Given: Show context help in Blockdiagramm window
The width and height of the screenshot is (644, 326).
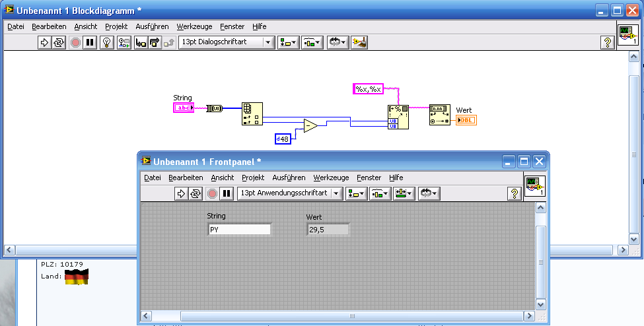Looking at the screenshot, I should 608,42.
